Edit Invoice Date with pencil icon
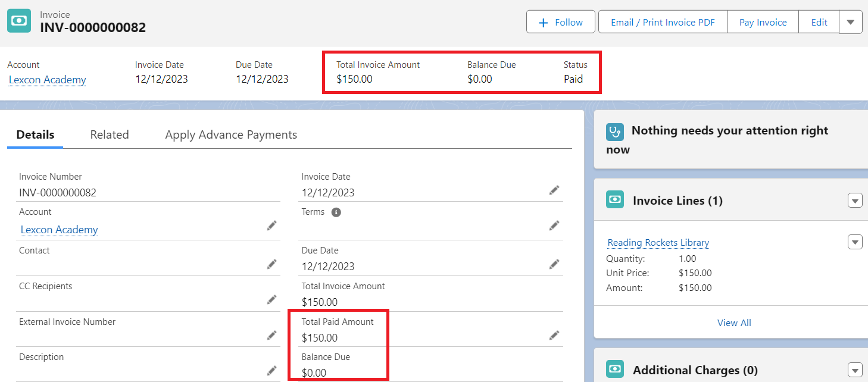The height and width of the screenshot is (382, 868). tap(554, 190)
